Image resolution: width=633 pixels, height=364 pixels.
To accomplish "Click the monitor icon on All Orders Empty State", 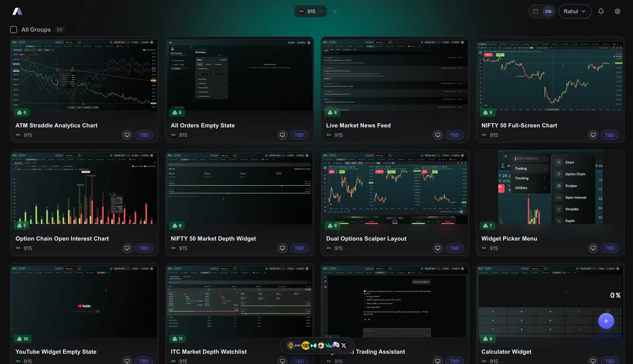I will 283,135.
